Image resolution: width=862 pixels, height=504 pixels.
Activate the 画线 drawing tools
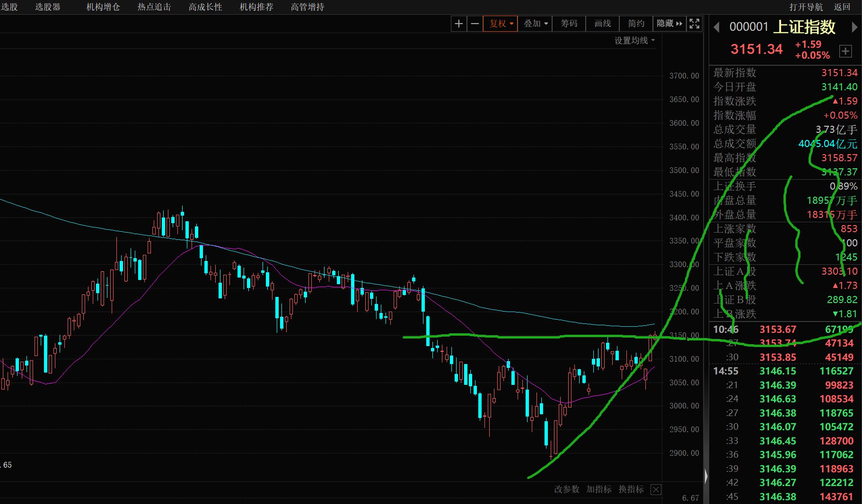pyautogui.click(x=603, y=24)
